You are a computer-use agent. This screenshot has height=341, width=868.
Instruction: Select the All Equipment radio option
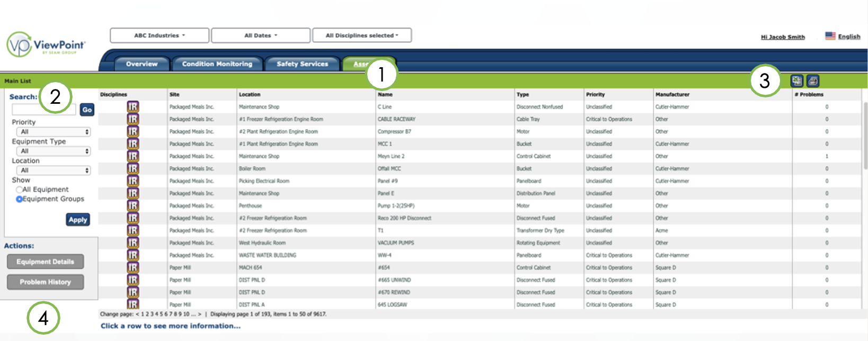click(x=19, y=190)
